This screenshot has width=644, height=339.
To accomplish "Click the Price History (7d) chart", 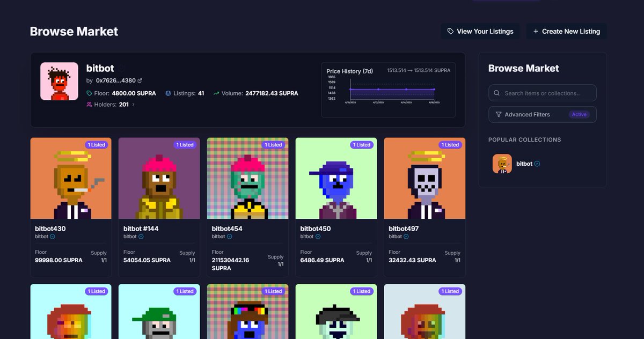I will pos(389,90).
